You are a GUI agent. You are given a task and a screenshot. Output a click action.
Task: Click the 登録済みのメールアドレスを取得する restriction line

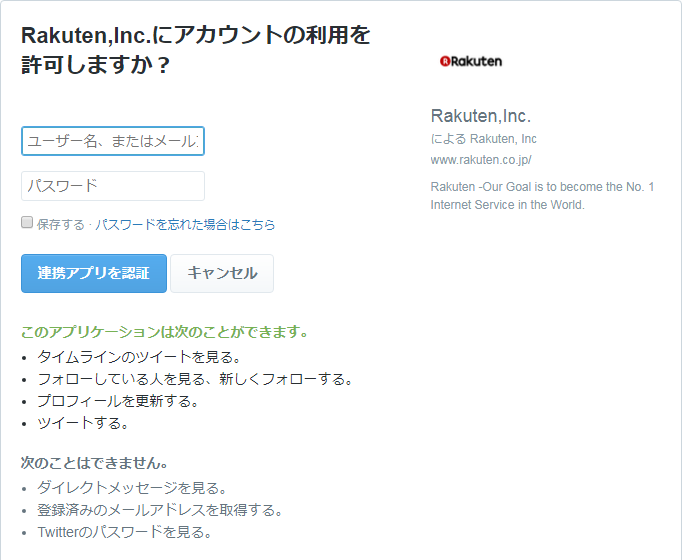click(x=160, y=510)
